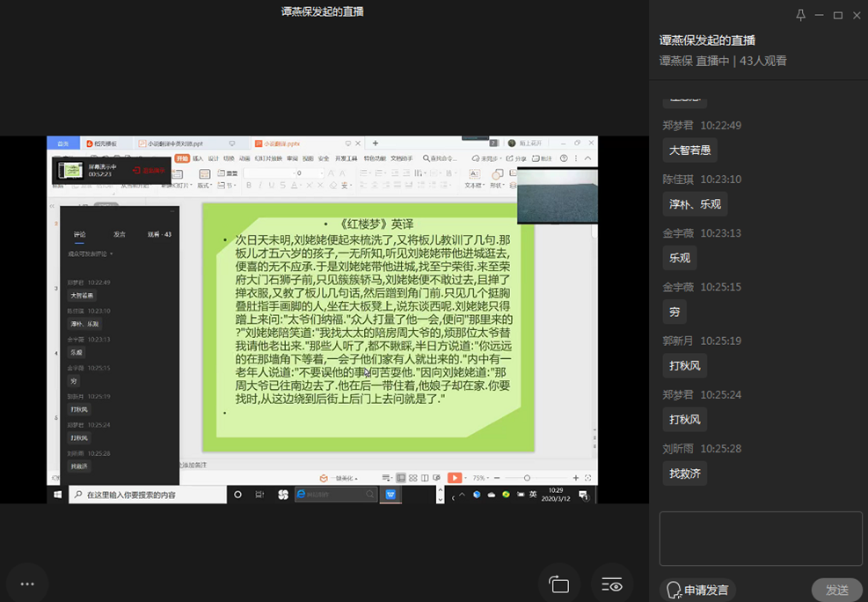Click the orange slideshow play button
The image size is (868, 602).
tap(455, 478)
